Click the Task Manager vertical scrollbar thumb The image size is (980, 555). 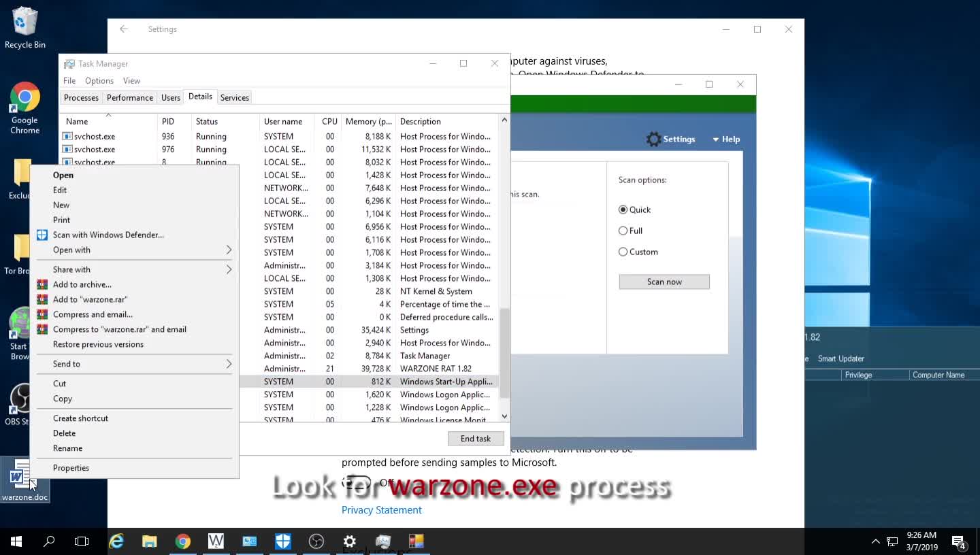[504, 353]
